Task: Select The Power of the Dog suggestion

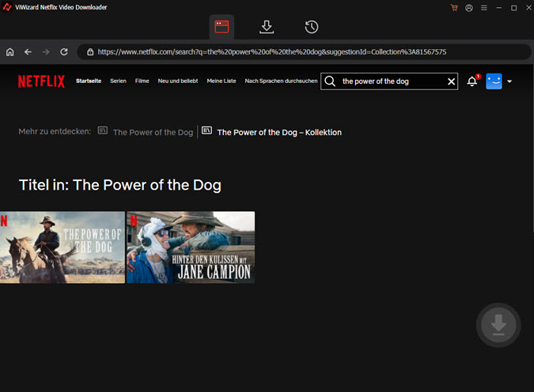Action: coord(153,132)
